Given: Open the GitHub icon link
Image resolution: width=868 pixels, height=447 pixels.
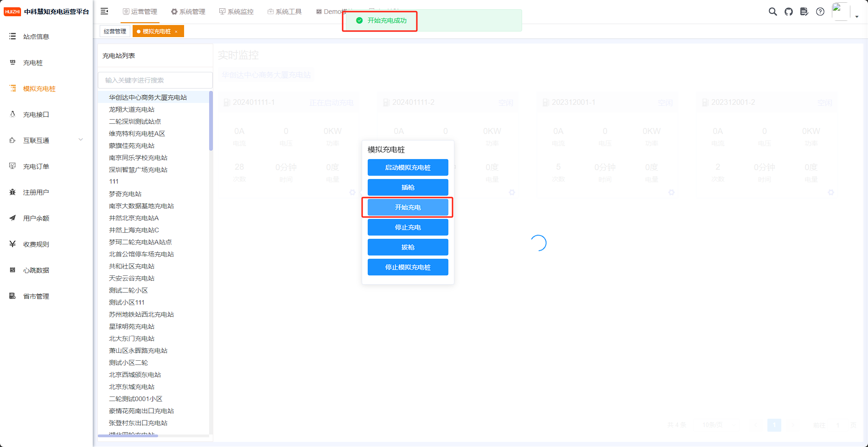Looking at the screenshot, I should (x=789, y=12).
